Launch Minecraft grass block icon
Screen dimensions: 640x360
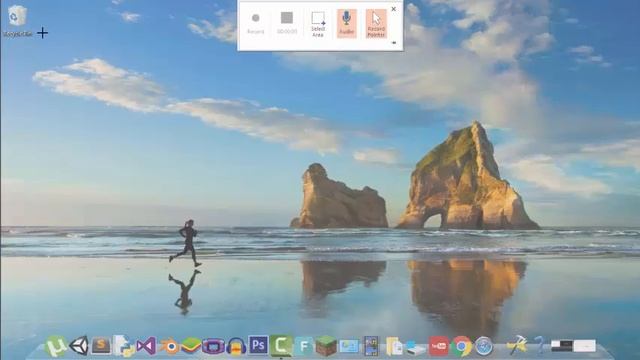(x=326, y=346)
